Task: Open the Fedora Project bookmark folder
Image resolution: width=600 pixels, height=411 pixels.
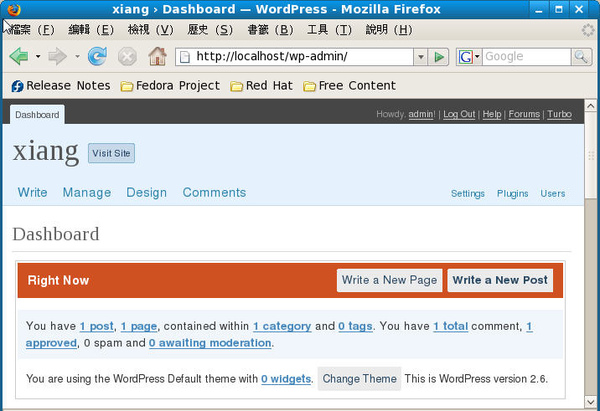Action: pos(170,86)
